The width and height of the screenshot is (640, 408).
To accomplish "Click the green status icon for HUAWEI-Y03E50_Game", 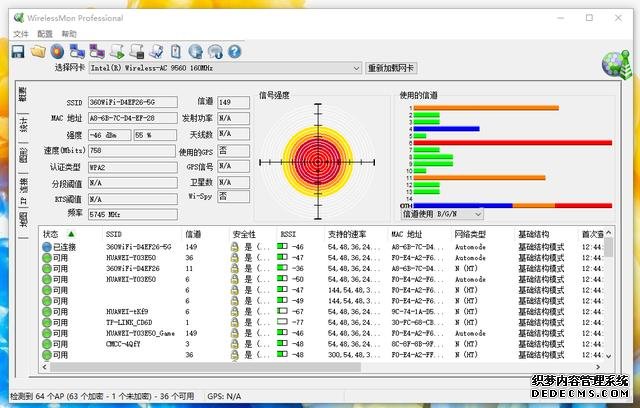I will tap(47, 333).
